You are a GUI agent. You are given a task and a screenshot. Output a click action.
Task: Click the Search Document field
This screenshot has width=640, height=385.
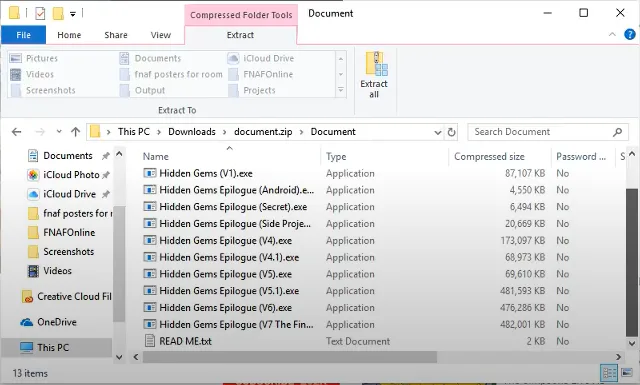(x=547, y=132)
